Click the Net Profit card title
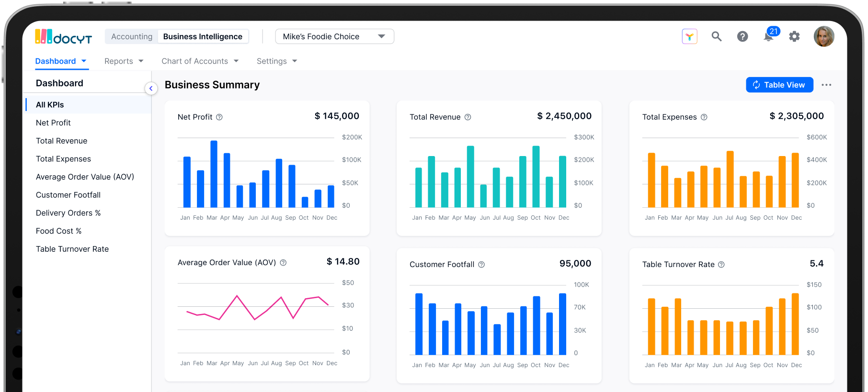 (195, 117)
